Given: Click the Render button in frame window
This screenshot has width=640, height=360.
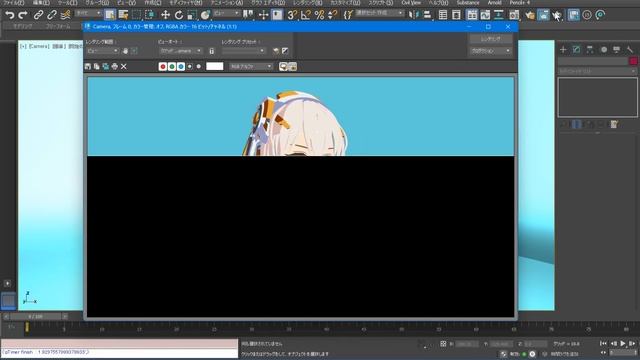Looking at the screenshot, I should click(490, 39).
